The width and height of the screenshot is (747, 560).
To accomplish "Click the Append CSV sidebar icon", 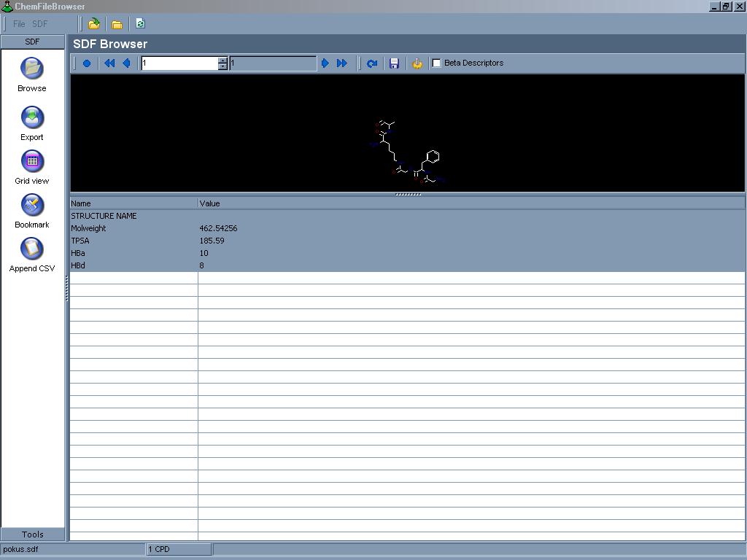I will [x=32, y=249].
